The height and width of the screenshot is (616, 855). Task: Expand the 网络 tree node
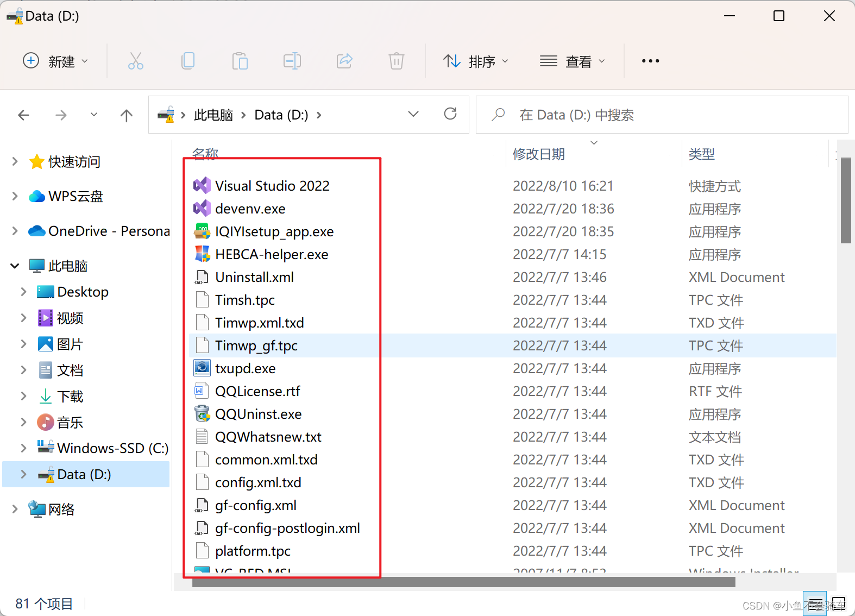(x=15, y=509)
